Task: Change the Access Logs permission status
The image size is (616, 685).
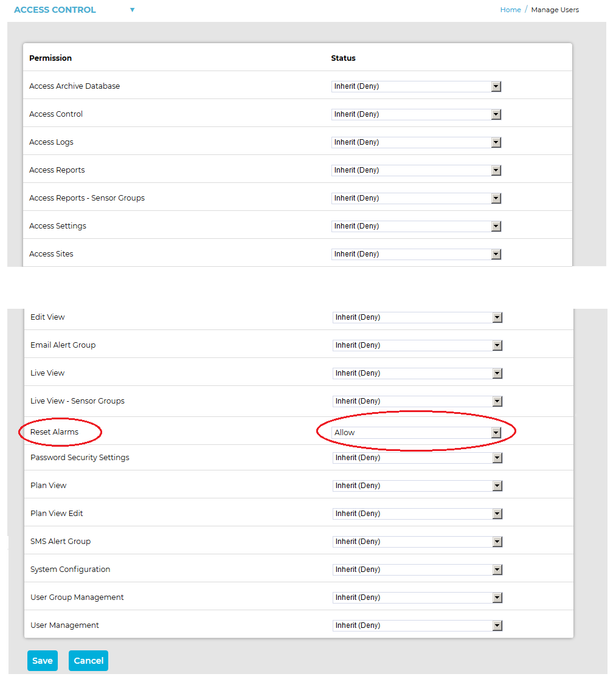Action: (416, 142)
